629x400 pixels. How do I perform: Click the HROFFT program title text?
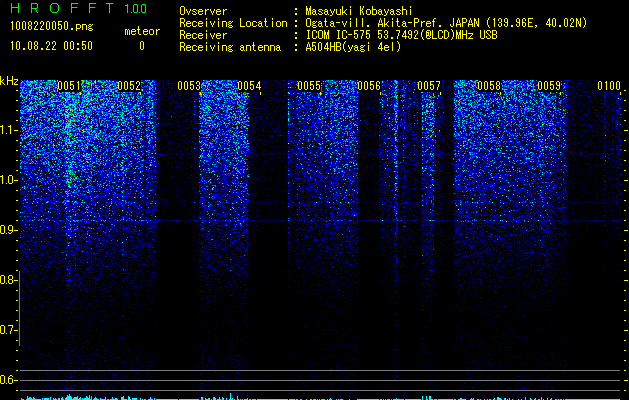tap(62, 8)
